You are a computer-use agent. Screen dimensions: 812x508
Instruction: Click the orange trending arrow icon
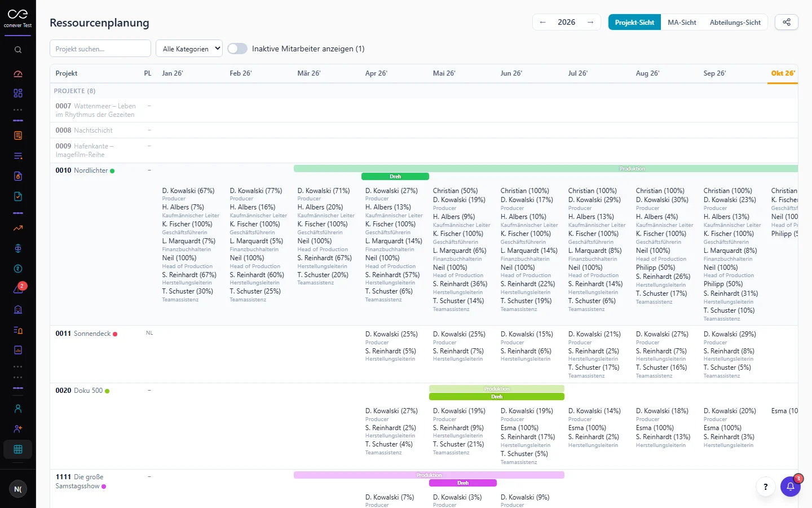[18, 228]
